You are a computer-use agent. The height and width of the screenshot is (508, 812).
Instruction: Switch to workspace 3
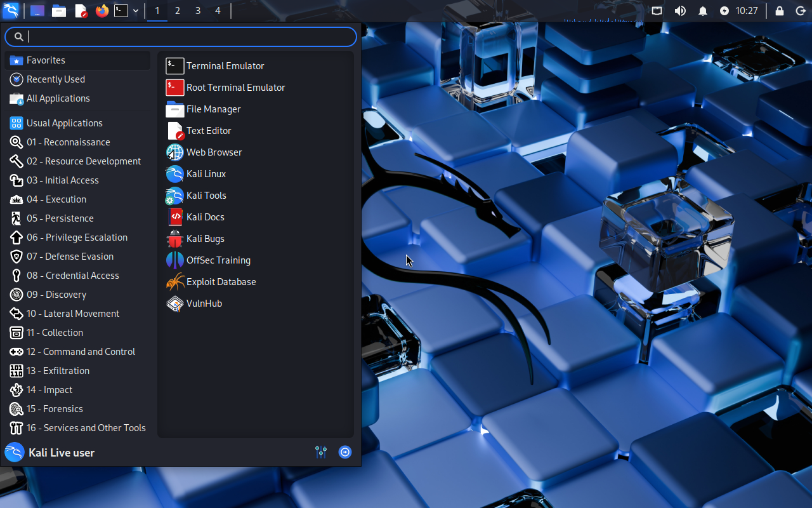coord(198,11)
